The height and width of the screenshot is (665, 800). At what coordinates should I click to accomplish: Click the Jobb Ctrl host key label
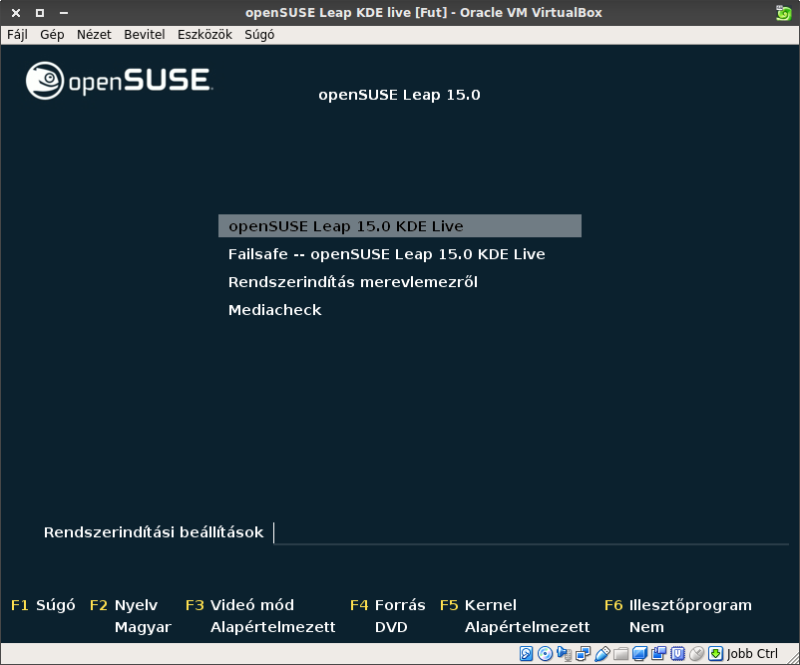[752, 653]
